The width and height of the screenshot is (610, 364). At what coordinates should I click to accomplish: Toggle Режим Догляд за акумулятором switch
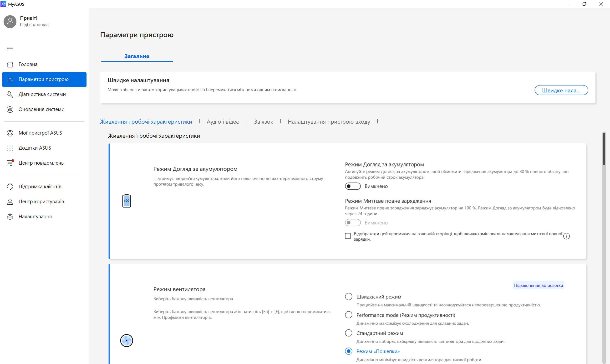[352, 186]
